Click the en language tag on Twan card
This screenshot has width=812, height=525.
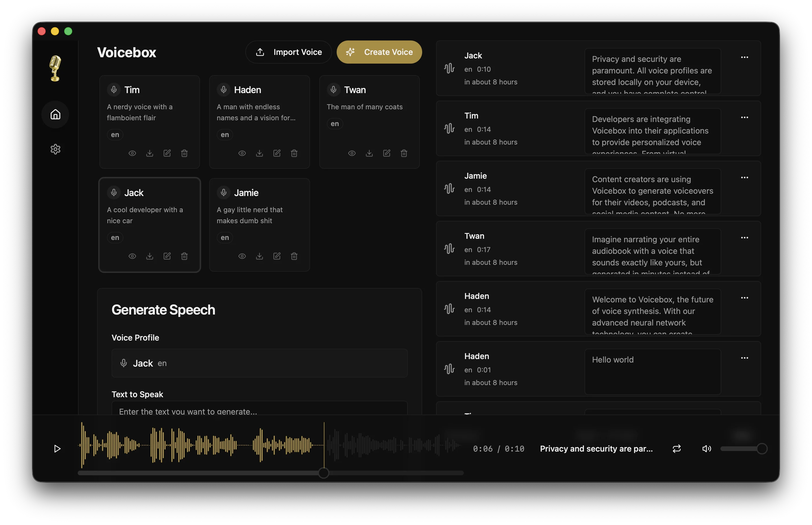335,124
